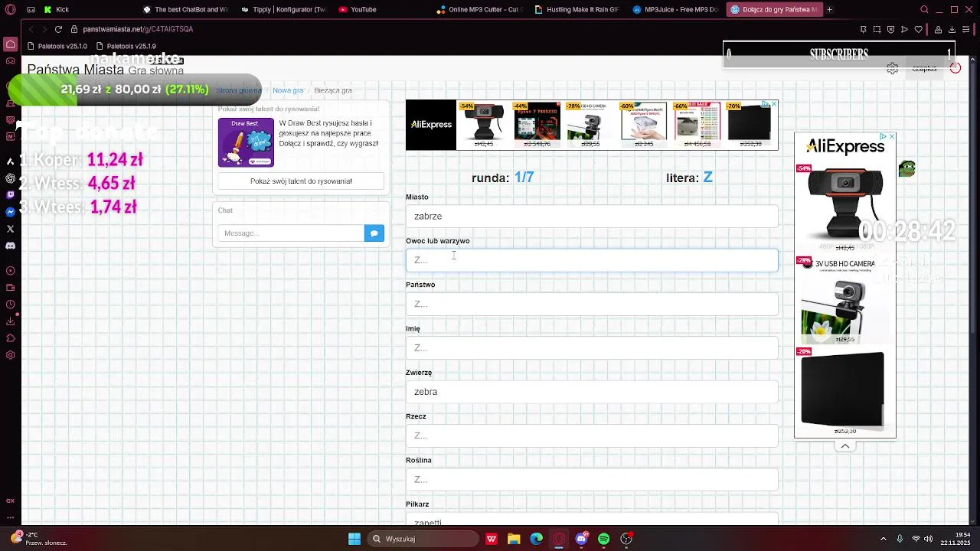
Task: Click the Rzecz input field
Action: pos(592,435)
